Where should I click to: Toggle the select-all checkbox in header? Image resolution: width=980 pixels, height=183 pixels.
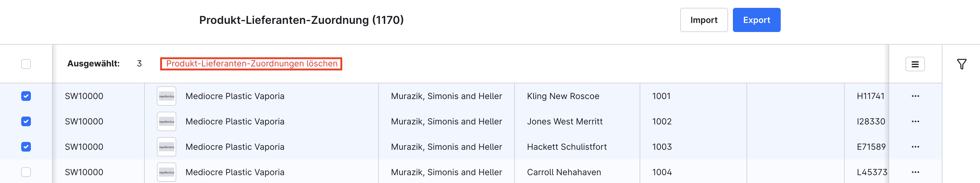26,64
